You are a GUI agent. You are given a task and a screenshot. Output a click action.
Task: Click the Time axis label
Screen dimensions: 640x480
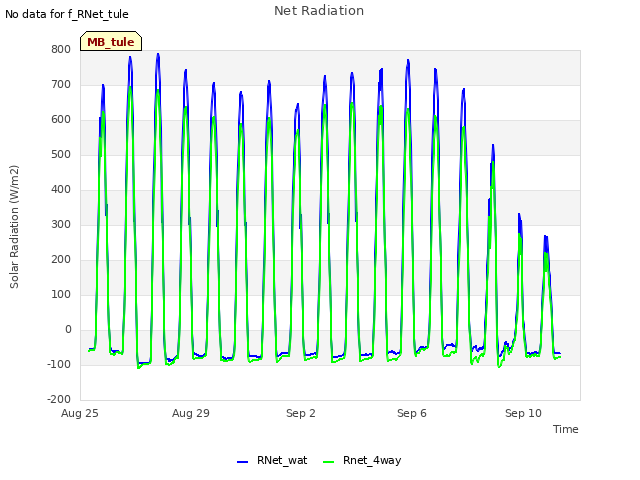(x=566, y=429)
